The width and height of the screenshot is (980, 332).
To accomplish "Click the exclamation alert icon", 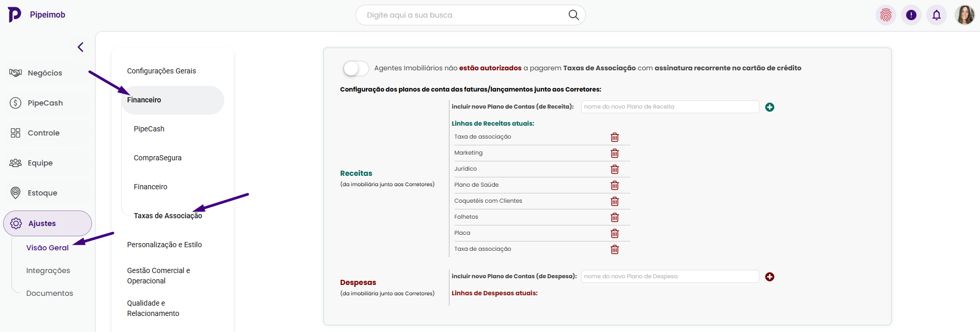I will [x=911, y=15].
